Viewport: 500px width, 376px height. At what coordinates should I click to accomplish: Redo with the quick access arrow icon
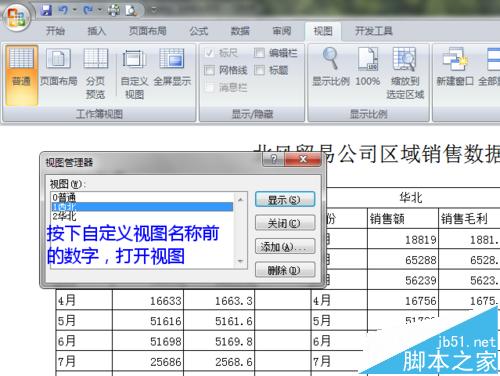point(88,10)
